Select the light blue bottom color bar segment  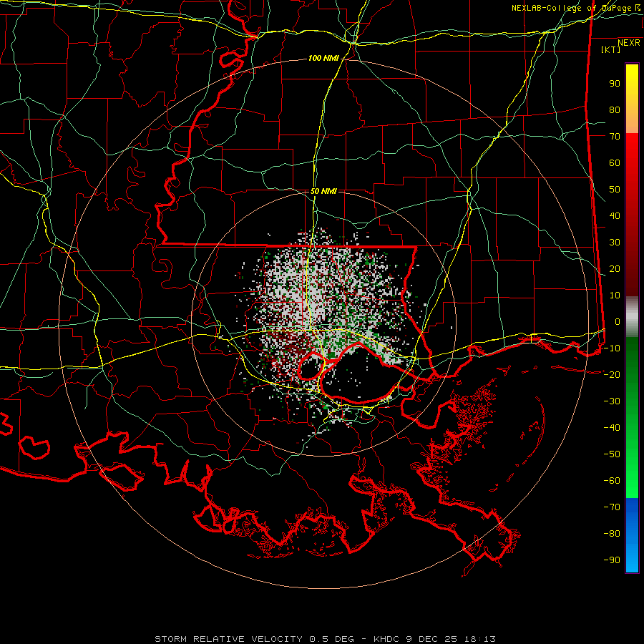click(632, 557)
